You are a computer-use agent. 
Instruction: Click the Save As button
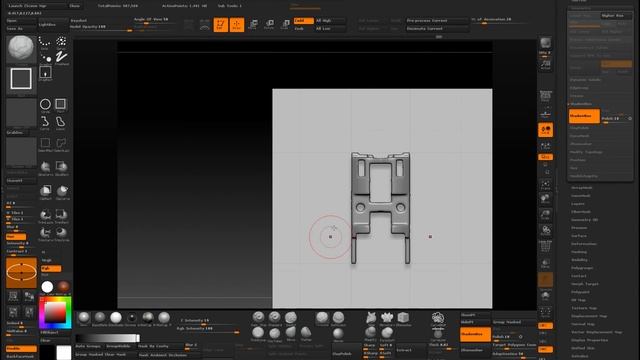point(21,29)
